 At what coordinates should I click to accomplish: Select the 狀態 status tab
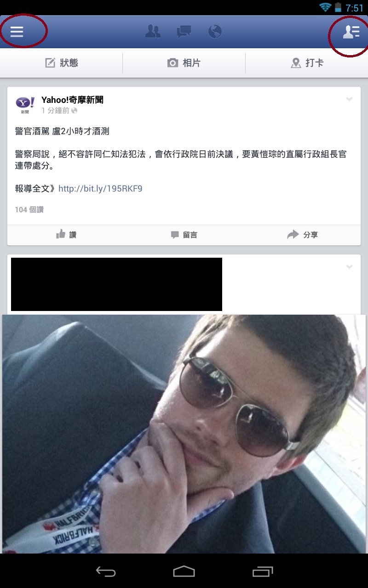point(62,63)
